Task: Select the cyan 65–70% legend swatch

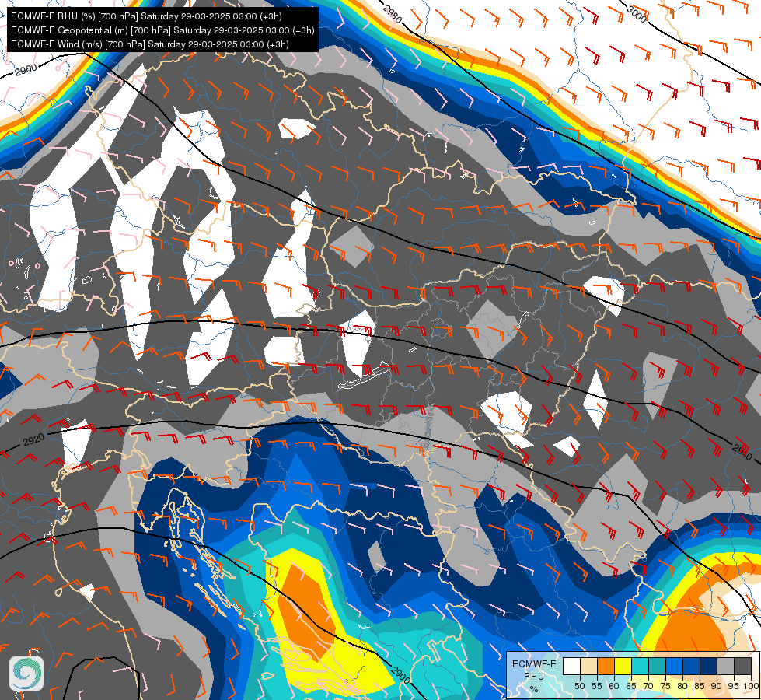Action: [x=640, y=666]
